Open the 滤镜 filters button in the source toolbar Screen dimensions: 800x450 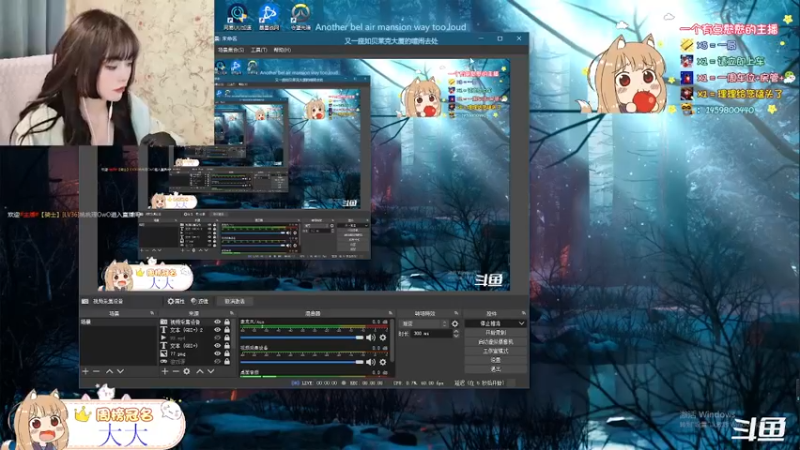tap(199, 302)
